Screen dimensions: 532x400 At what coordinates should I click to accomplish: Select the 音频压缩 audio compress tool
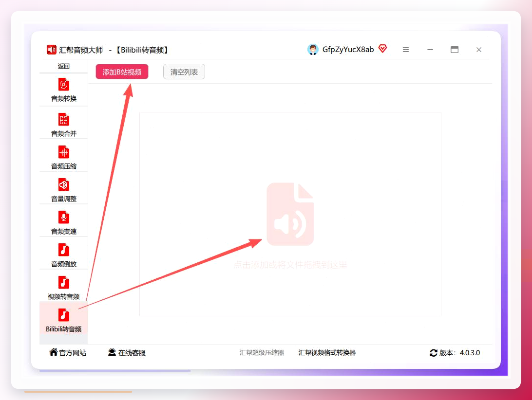63,157
